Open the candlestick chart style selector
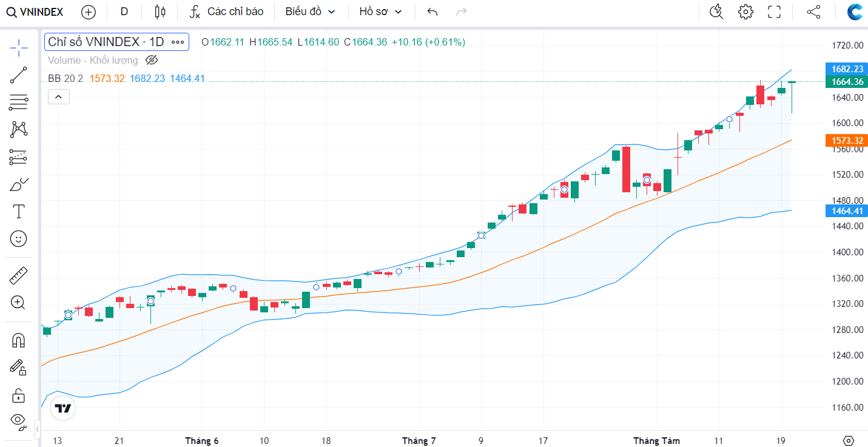868x447 pixels. pos(160,12)
